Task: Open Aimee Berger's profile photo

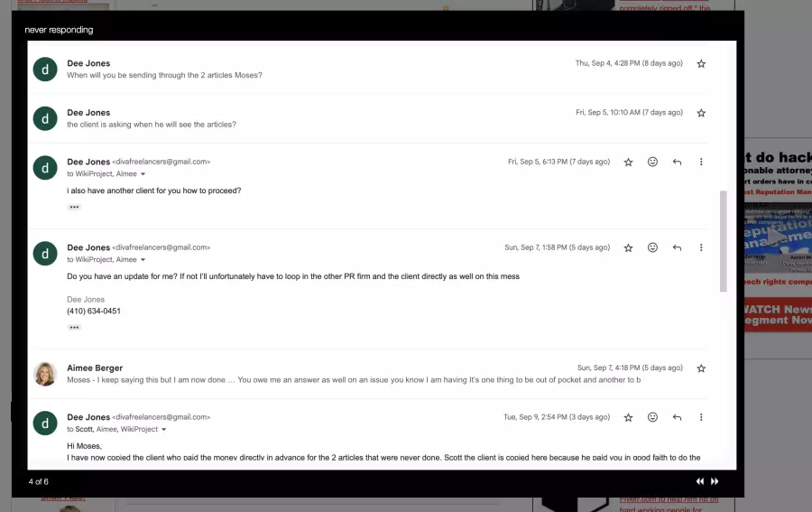Action: pyautogui.click(x=45, y=374)
